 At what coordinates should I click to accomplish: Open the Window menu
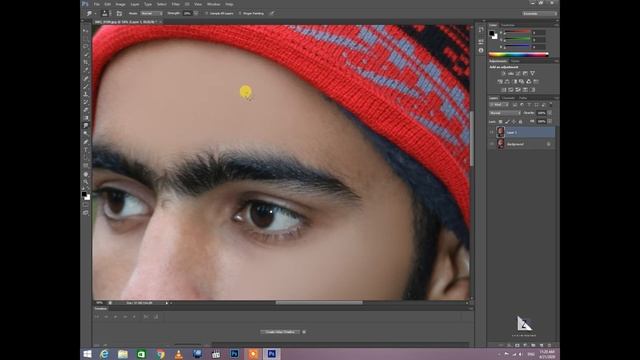coord(213,4)
